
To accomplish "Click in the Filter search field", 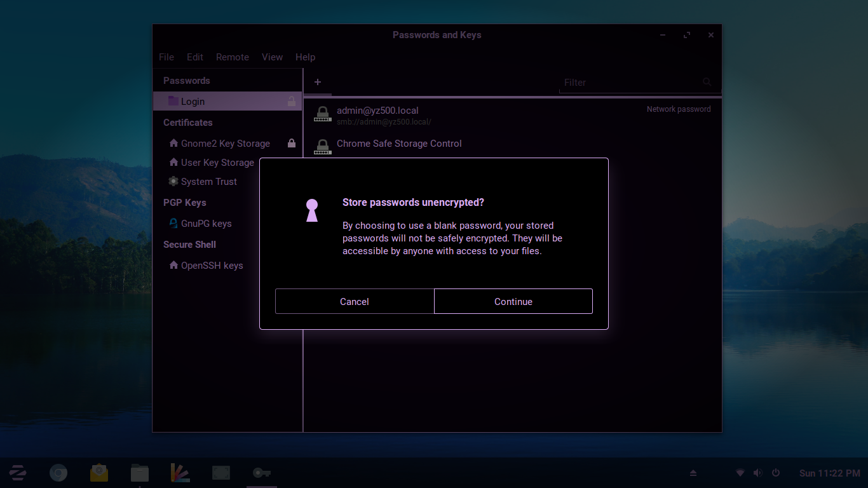I will (x=629, y=83).
